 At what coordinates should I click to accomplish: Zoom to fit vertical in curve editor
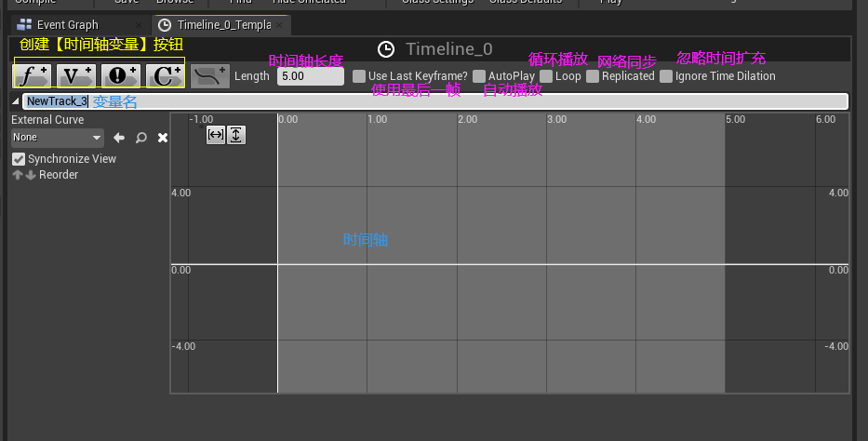pyautogui.click(x=235, y=135)
